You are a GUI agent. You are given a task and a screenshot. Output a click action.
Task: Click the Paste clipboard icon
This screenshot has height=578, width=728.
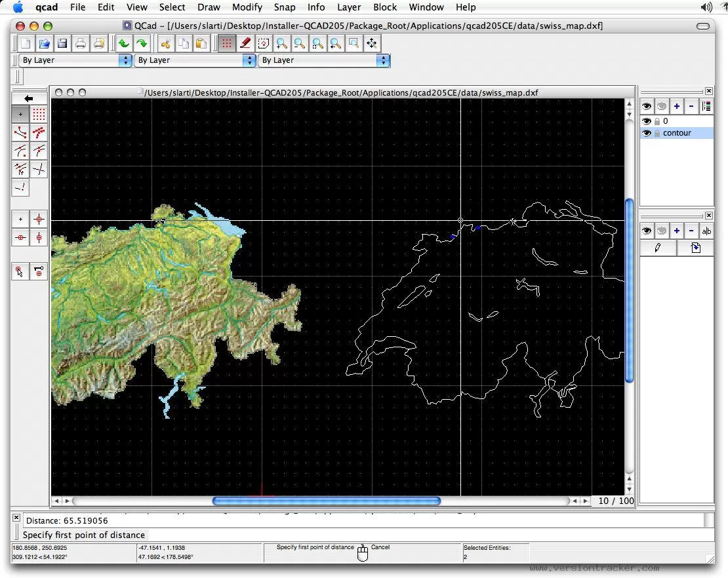point(201,44)
